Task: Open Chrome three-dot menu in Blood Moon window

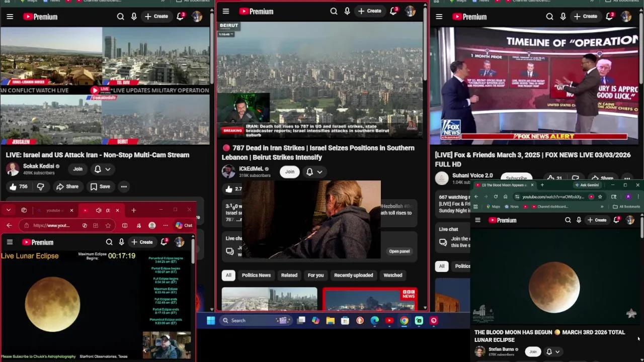Action: tap(638, 197)
